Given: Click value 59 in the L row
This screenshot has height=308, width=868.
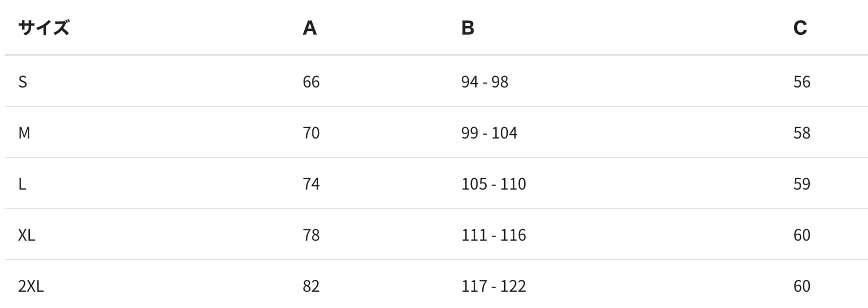Looking at the screenshot, I should pyautogui.click(x=802, y=184).
